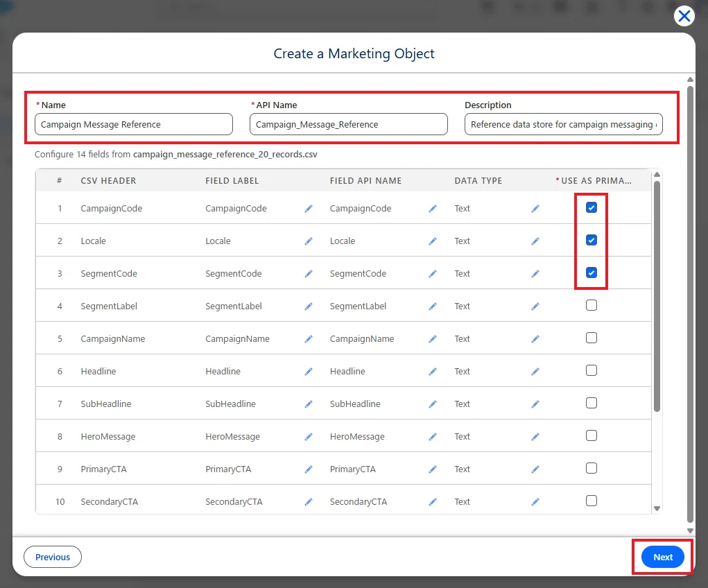Edit field API name pencil for Locale
Screen dimensions: 708x588
(x=433, y=241)
